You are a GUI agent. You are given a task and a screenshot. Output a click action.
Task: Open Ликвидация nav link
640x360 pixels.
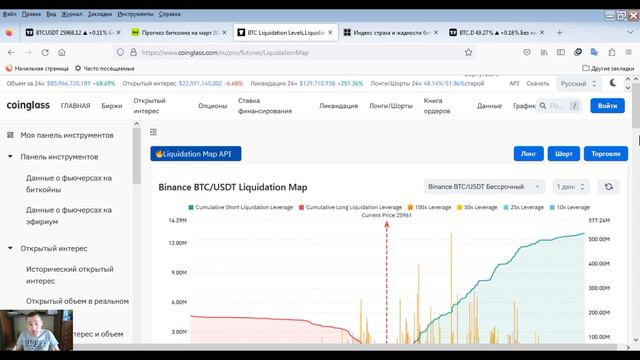tap(338, 106)
